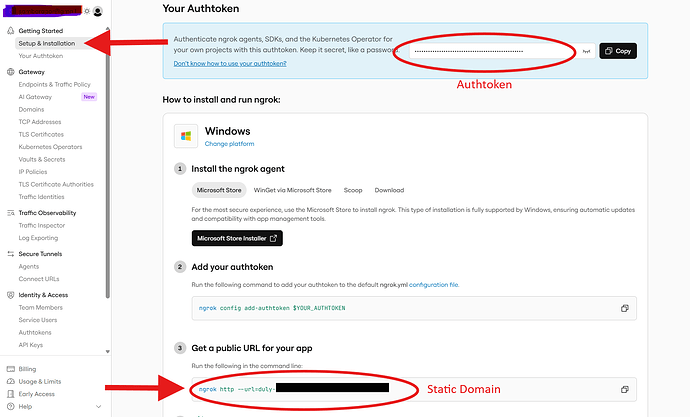Copy the ngrok http url command
The image size is (690, 417).
click(x=624, y=389)
